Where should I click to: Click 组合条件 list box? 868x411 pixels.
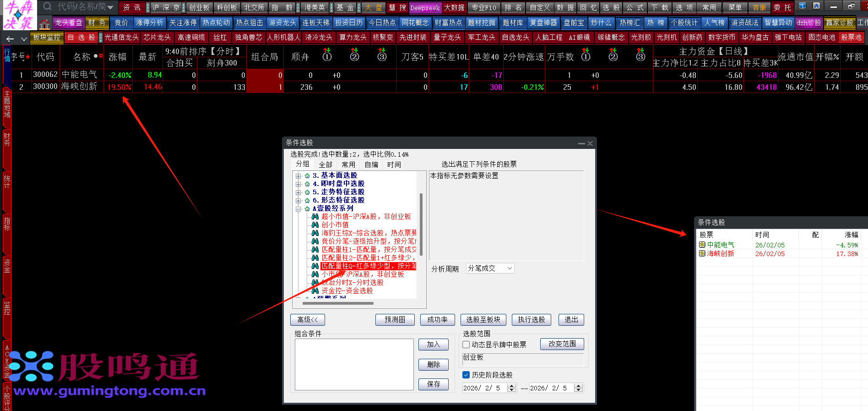354,365
